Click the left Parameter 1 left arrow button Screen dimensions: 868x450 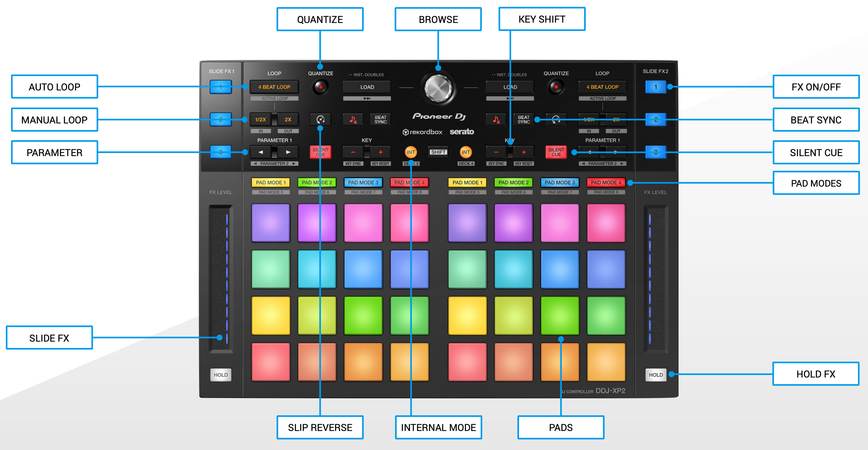(261, 152)
